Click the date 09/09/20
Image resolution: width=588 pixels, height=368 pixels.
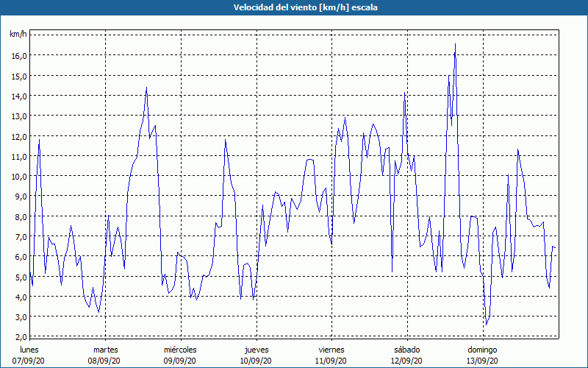179,361
